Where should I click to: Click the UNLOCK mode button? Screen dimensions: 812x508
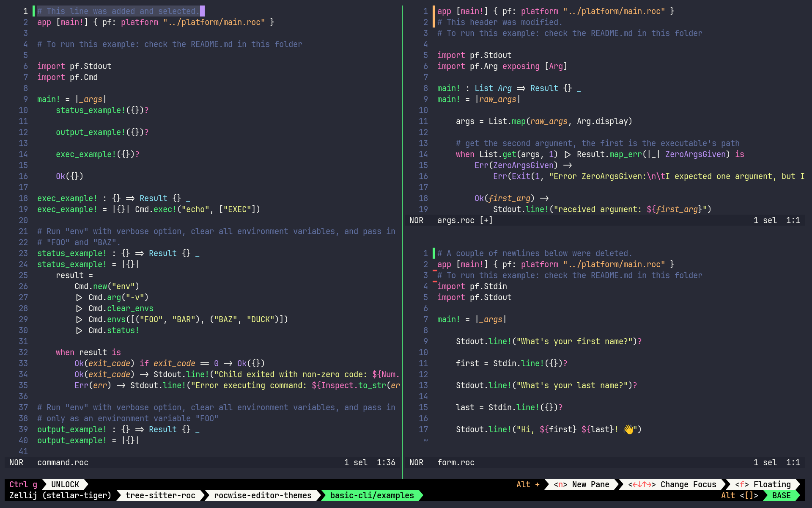pos(65,484)
